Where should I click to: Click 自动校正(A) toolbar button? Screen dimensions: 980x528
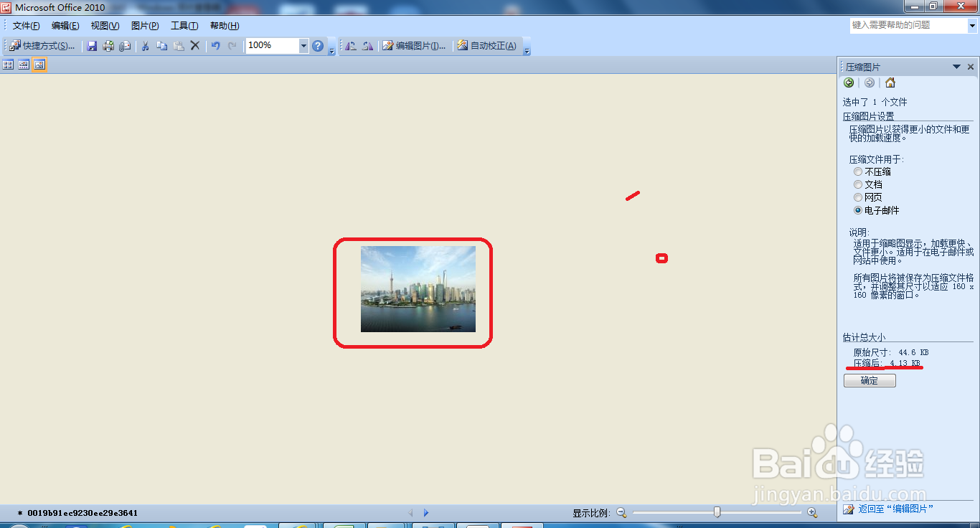point(487,46)
